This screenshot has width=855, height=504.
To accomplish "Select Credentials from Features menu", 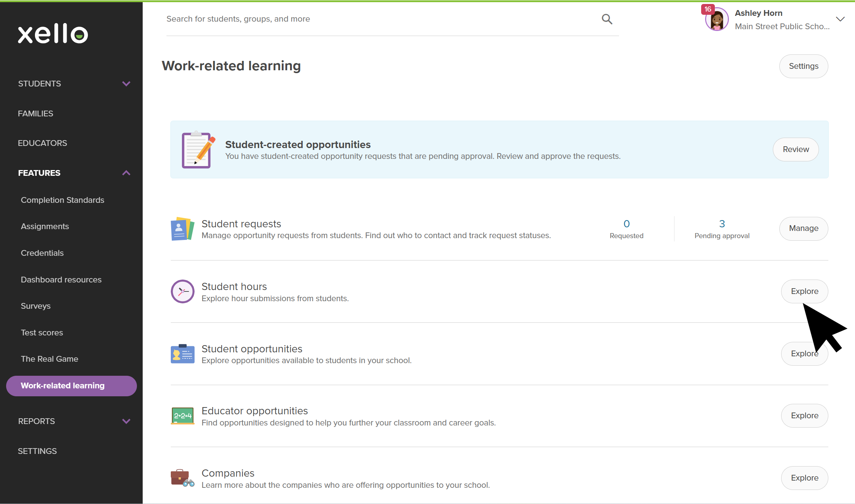I will [x=42, y=253].
